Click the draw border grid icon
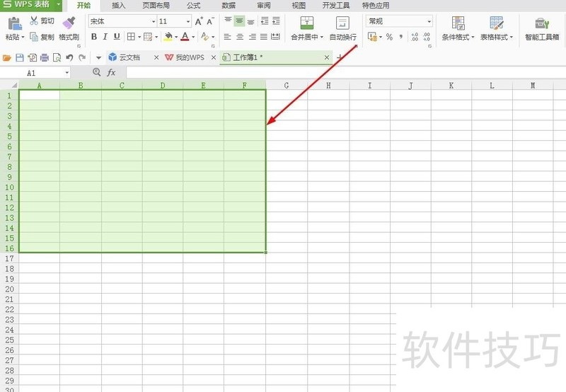This screenshot has width=566, height=392. click(148, 37)
